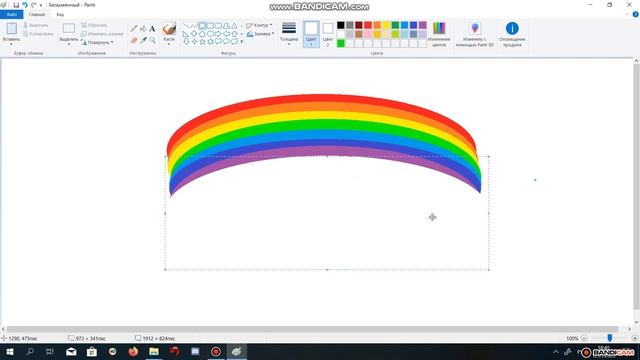This screenshot has height=360, width=640.
Task: Choose the Oval callout shape
Action: (227, 42)
